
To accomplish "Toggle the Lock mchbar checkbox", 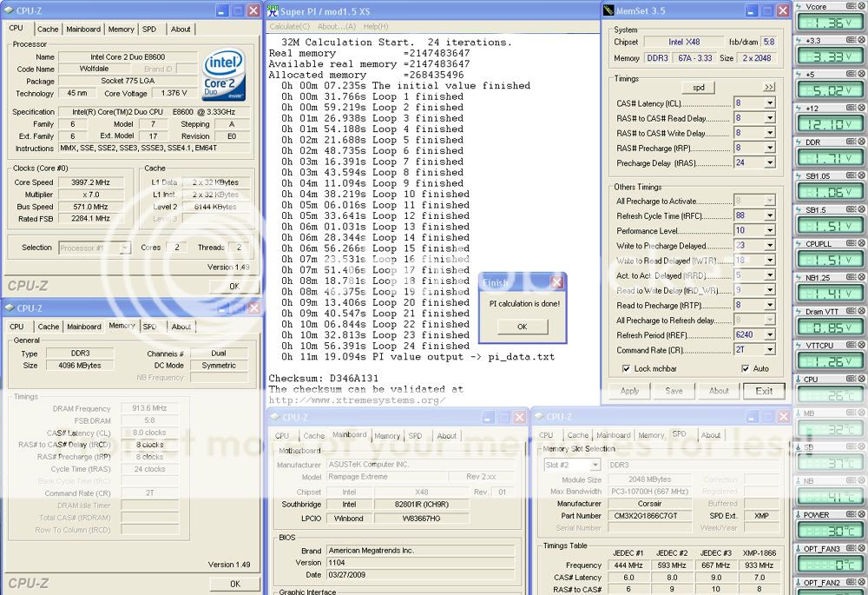I will click(626, 368).
